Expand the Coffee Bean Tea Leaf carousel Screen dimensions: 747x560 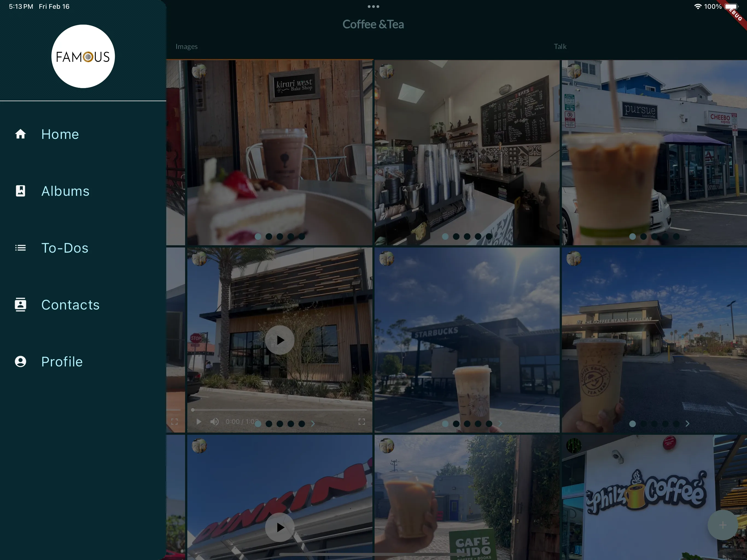tap(688, 424)
